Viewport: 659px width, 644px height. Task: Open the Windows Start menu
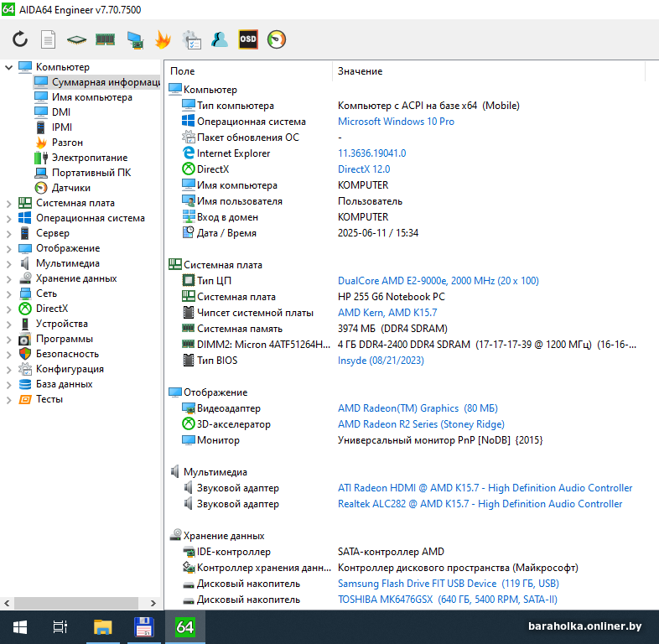click(x=20, y=627)
